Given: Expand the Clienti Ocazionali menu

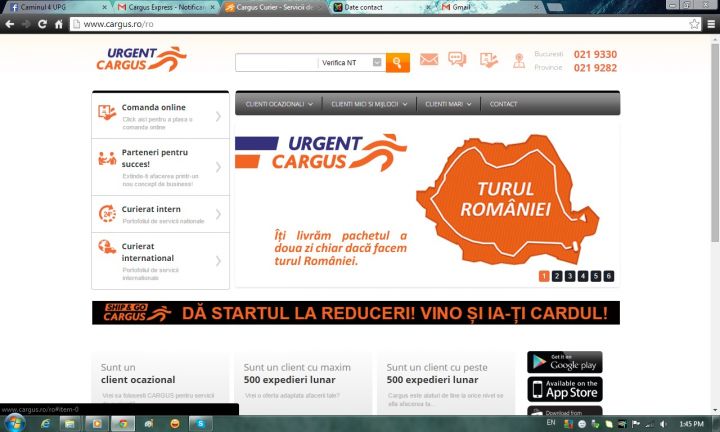Looking at the screenshot, I should tap(279, 104).
